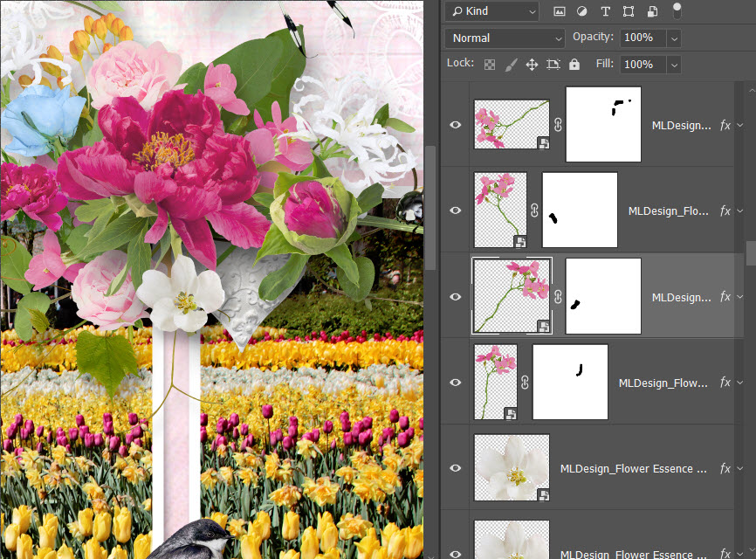Hide the white flower MLDesign_Flower Essence layer
The height and width of the screenshot is (559, 756).
pyautogui.click(x=456, y=468)
